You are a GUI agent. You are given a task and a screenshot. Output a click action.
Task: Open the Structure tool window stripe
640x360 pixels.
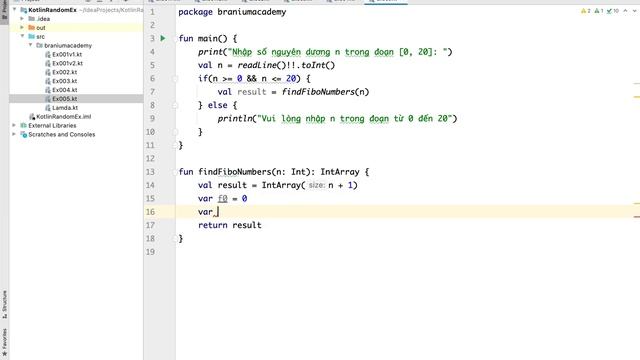click(x=4, y=304)
